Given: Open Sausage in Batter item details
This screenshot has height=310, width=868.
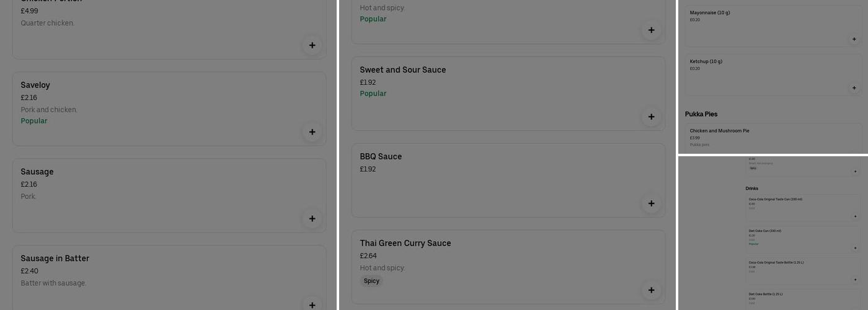Looking at the screenshot, I should coord(55,259).
